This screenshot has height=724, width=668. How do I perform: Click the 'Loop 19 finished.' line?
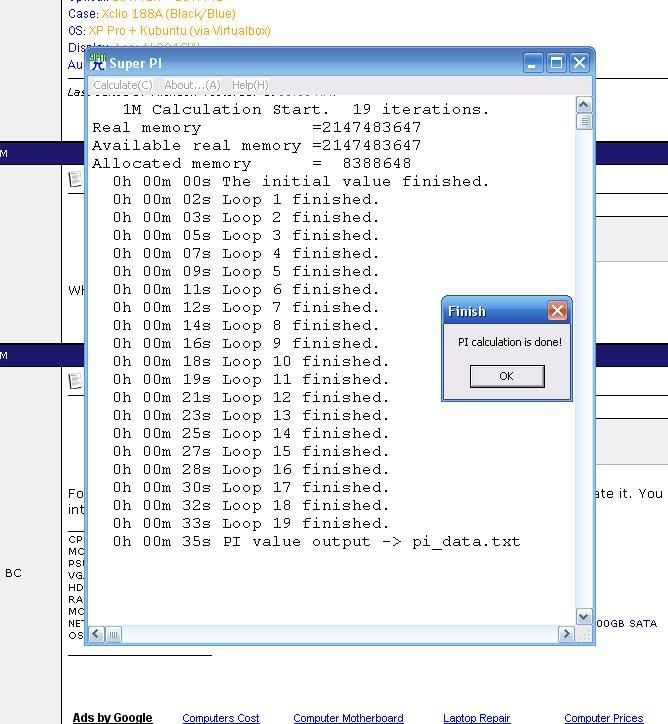[x=251, y=524]
